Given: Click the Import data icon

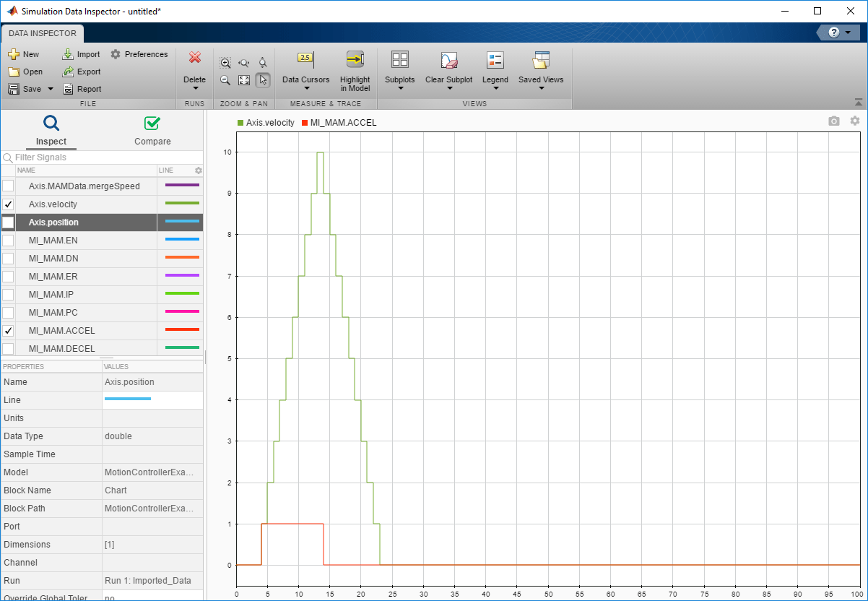Looking at the screenshot, I should (x=69, y=54).
